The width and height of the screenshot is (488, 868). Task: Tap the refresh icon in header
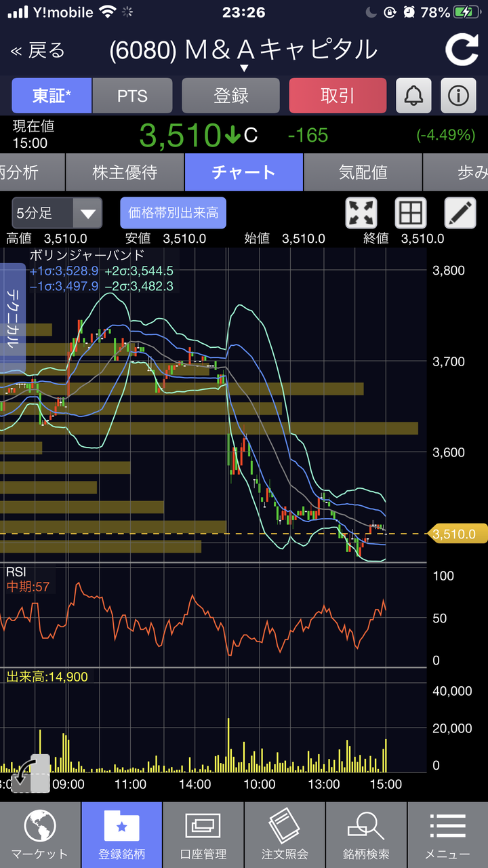462,51
